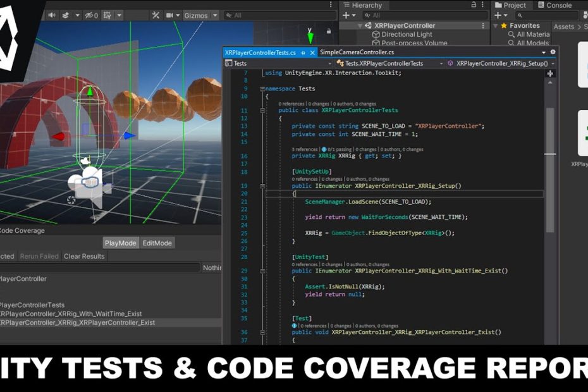Image resolution: width=588 pixels, height=392 pixels.
Task: Select EditMode in Test Runner
Action: (157, 243)
